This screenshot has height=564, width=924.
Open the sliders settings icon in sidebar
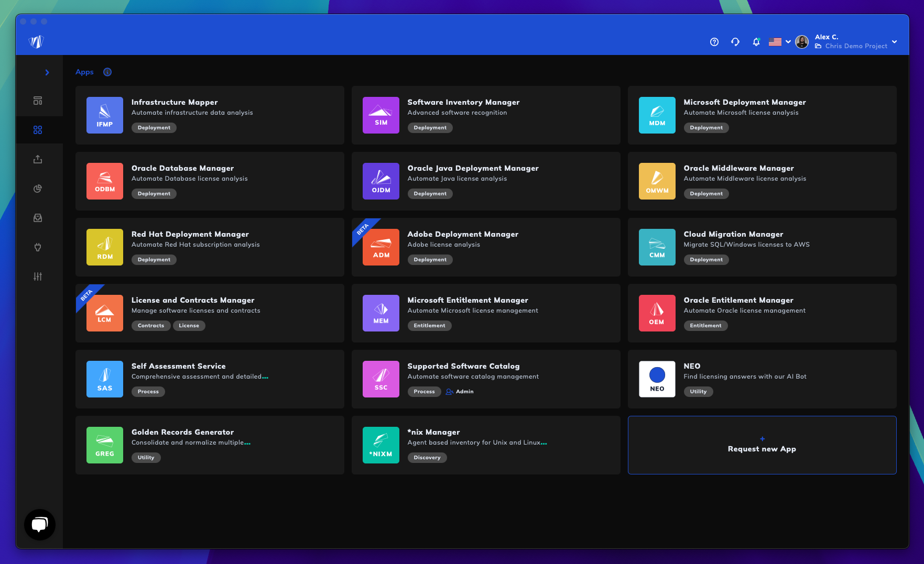point(38,277)
